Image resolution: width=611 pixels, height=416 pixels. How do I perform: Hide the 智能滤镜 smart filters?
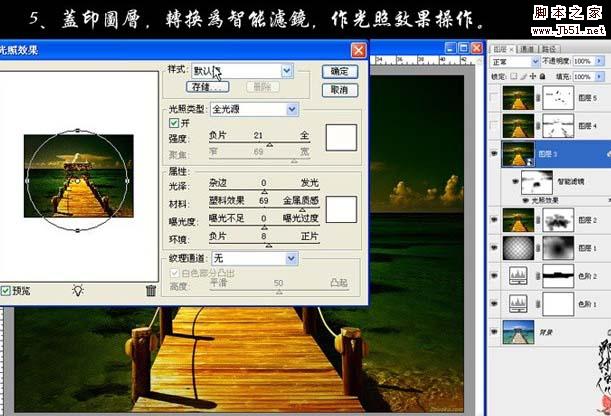tap(515, 181)
